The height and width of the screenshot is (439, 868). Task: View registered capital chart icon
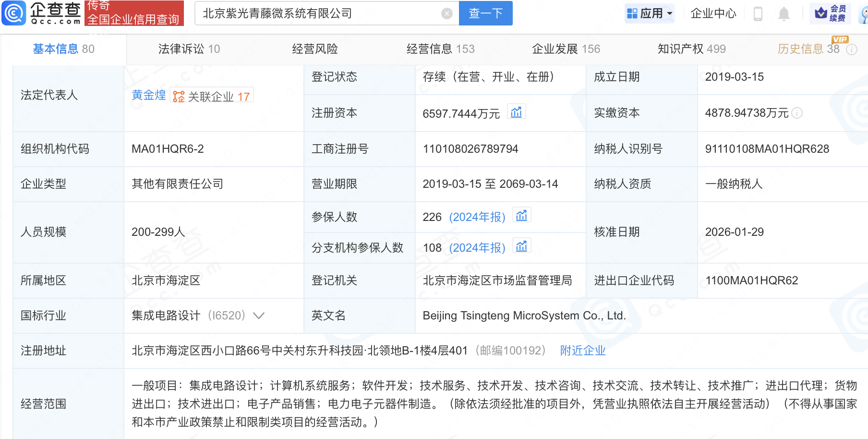[x=516, y=112]
